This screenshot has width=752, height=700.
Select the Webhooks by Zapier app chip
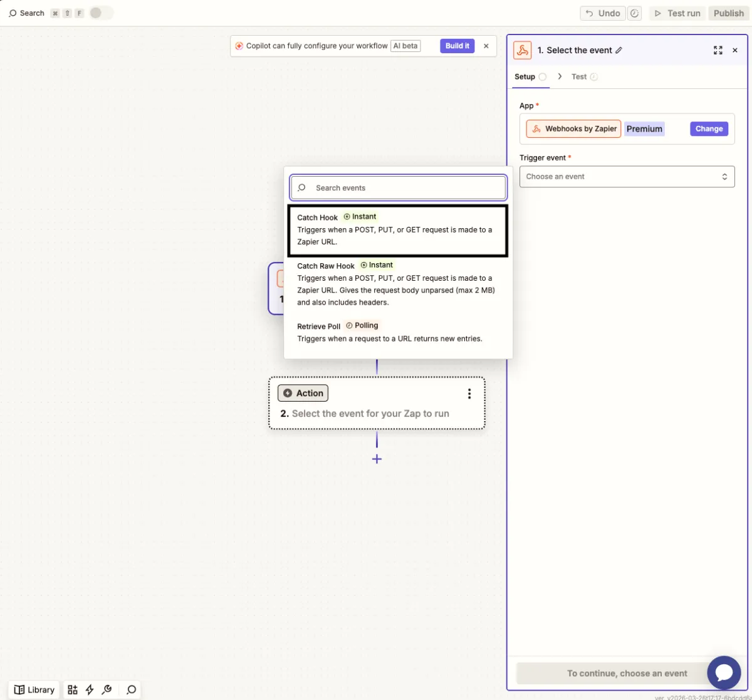pyautogui.click(x=573, y=128)
